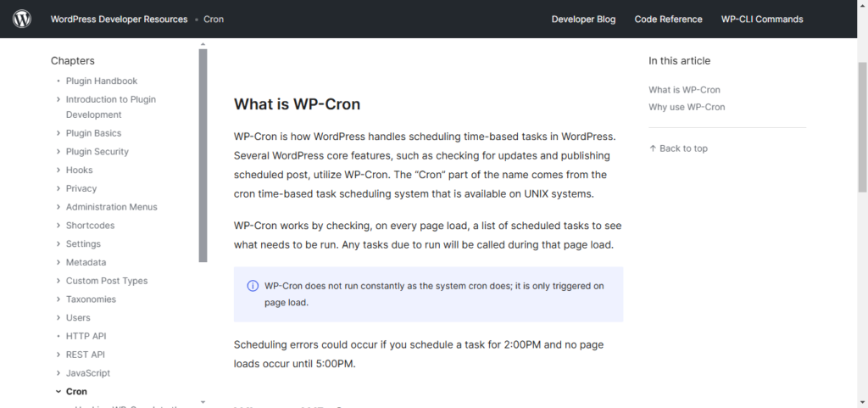Screen dimensions: 868x408
Task: Collapse the Cron chapter chevron
Action: (58, 392)
